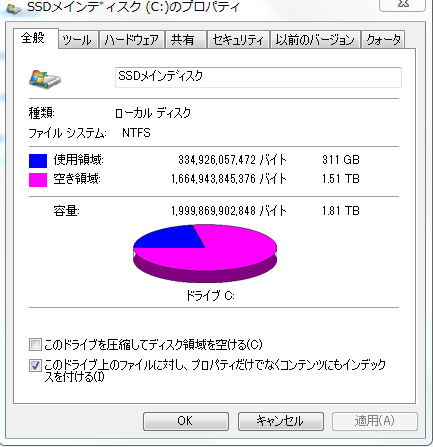Select the 共有 tab
Screen dimensions: 433x447
click(185, 40)
